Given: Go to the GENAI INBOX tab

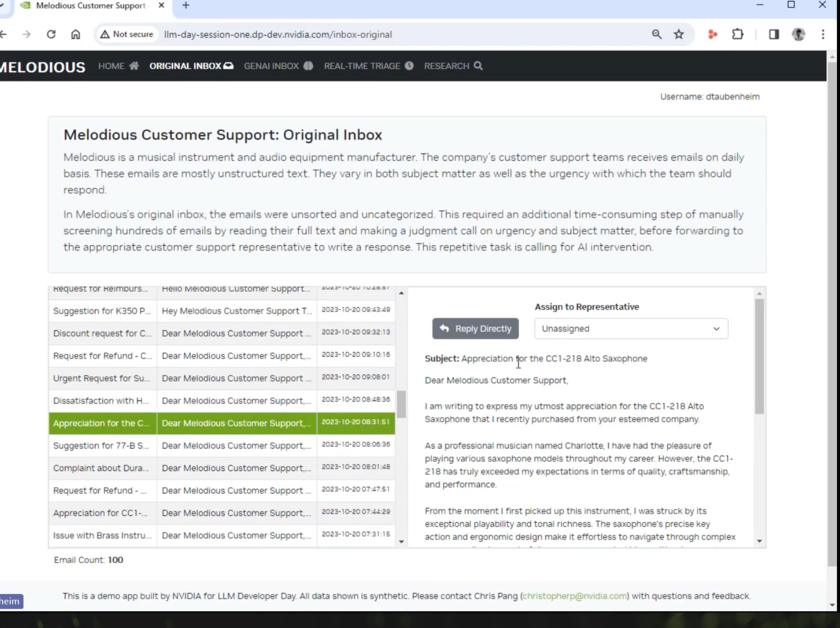Looking at the screenshot, I should [278, 66].
